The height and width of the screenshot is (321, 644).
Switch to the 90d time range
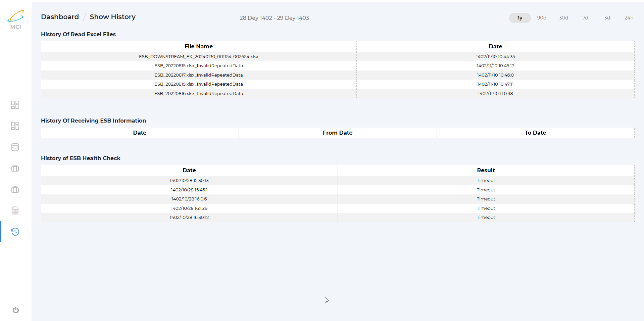tap(541, 18)
